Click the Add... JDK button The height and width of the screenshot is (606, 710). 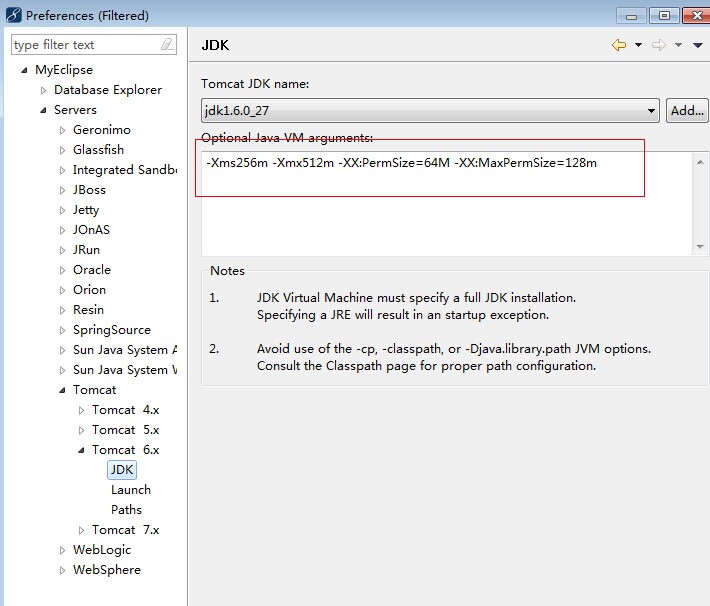coord(687,111)
